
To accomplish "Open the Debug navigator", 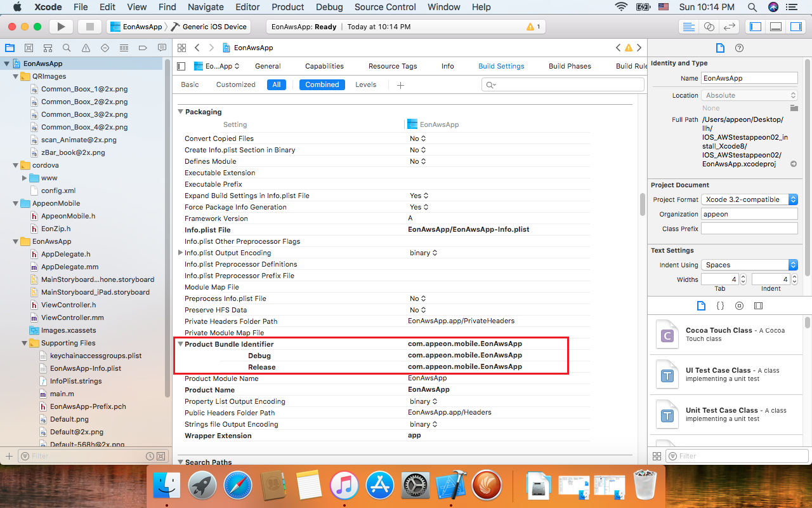I will (124, 48).
